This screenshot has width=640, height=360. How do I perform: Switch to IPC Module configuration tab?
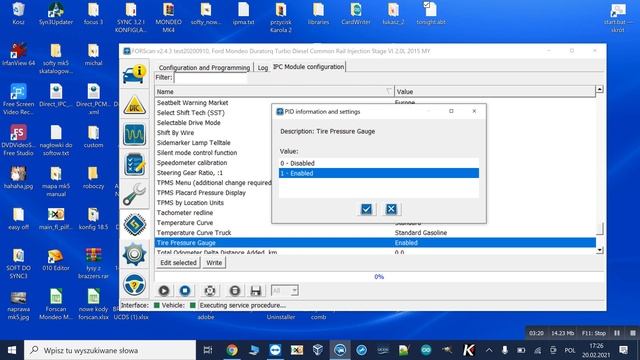tap(309, 67)
